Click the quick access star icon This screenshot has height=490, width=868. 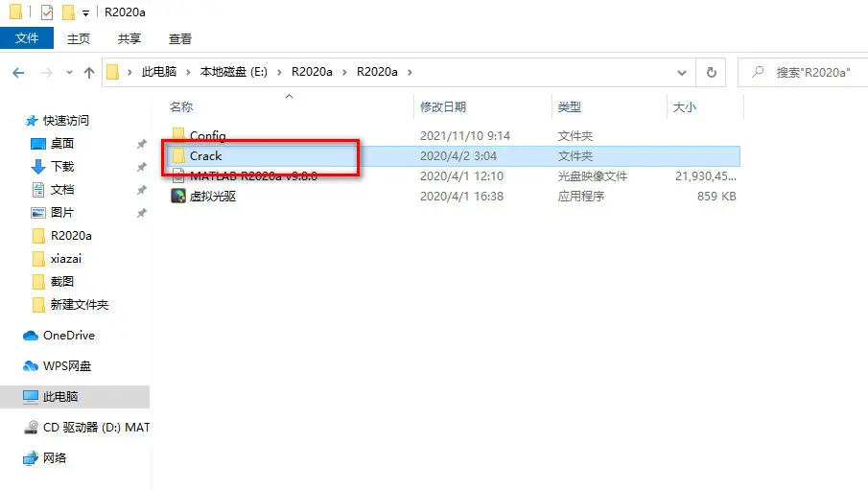[32, 120]
